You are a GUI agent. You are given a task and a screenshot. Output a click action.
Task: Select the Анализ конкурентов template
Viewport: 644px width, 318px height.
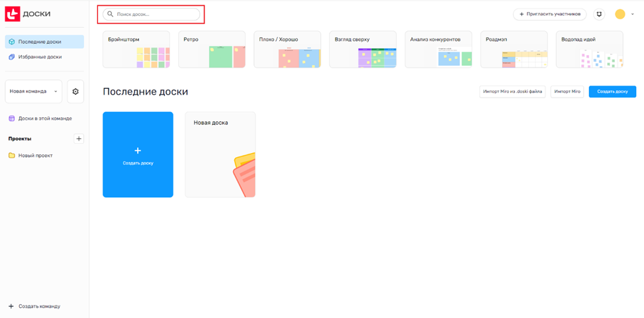point(439,49)
